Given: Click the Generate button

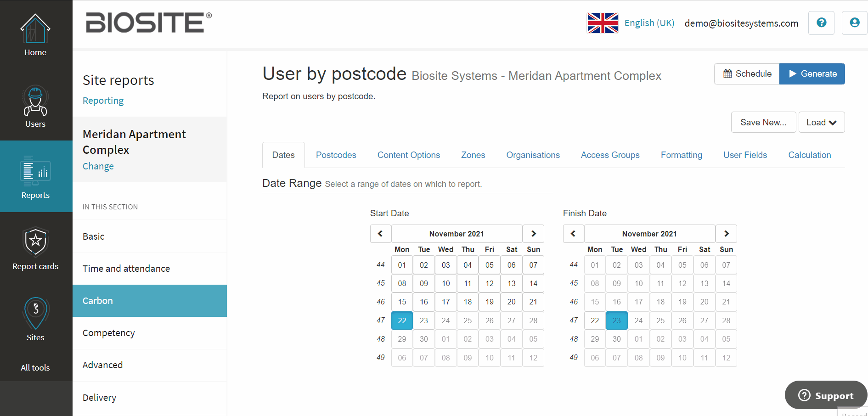Looking at the screenshot, I should coord(812,74).
